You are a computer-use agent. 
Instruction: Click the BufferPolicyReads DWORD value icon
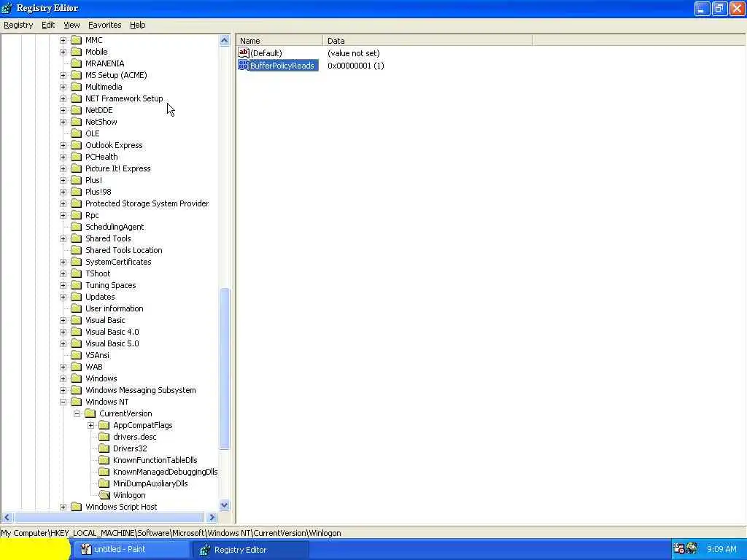(244, 65)
